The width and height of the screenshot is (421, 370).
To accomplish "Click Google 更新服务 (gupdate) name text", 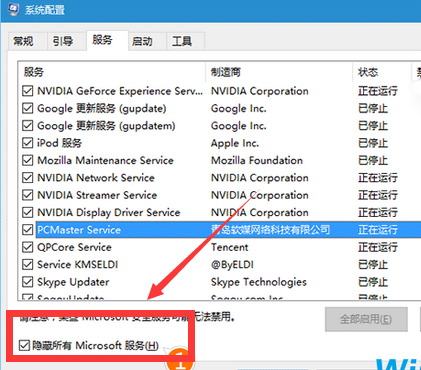I will click(x=102, y=109).
